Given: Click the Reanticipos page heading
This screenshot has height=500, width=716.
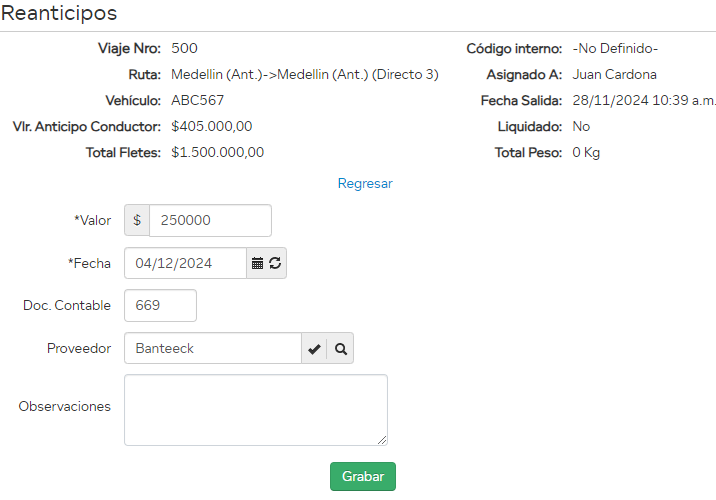Looking at the screenshot, I should tap(59, 14).
